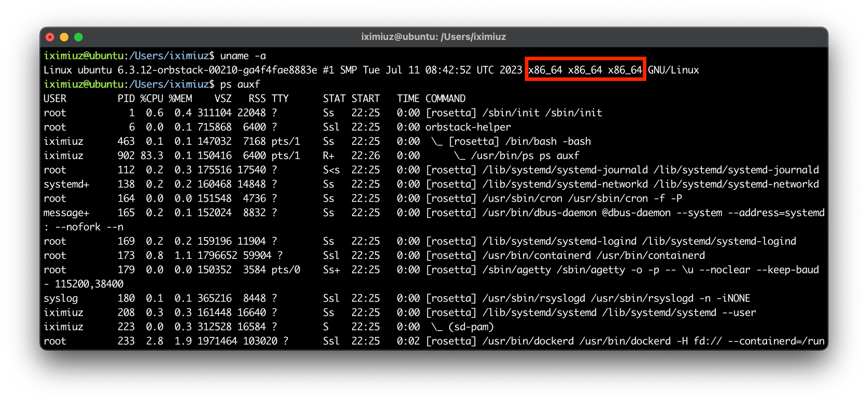Maximize the terminal with green button
Viewport: 868px width, 403px height.
pos(78,37)
